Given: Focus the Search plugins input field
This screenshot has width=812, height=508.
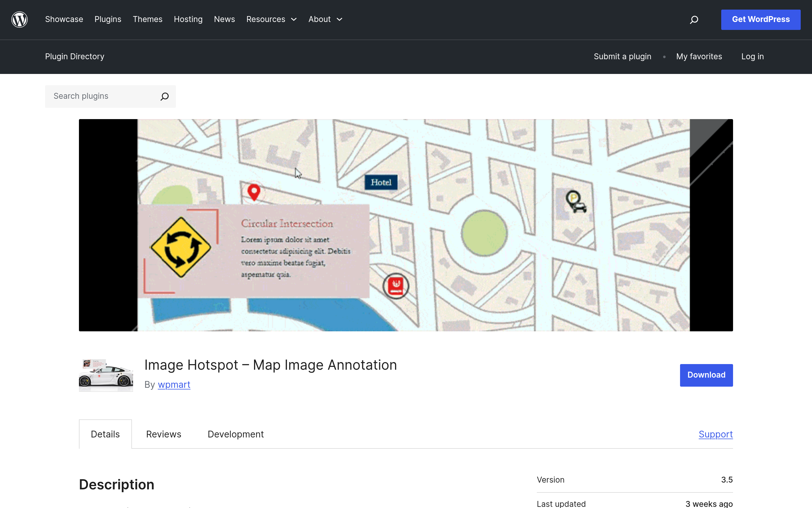Looking at the screenshot, I should (x=111, y=97).
